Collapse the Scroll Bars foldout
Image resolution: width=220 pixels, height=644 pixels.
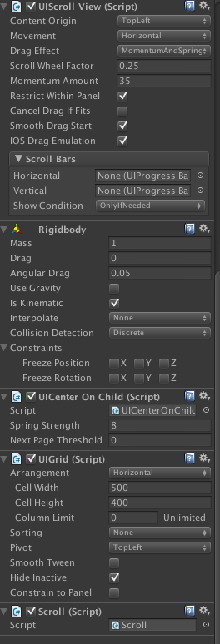click(x=18, y=159)
